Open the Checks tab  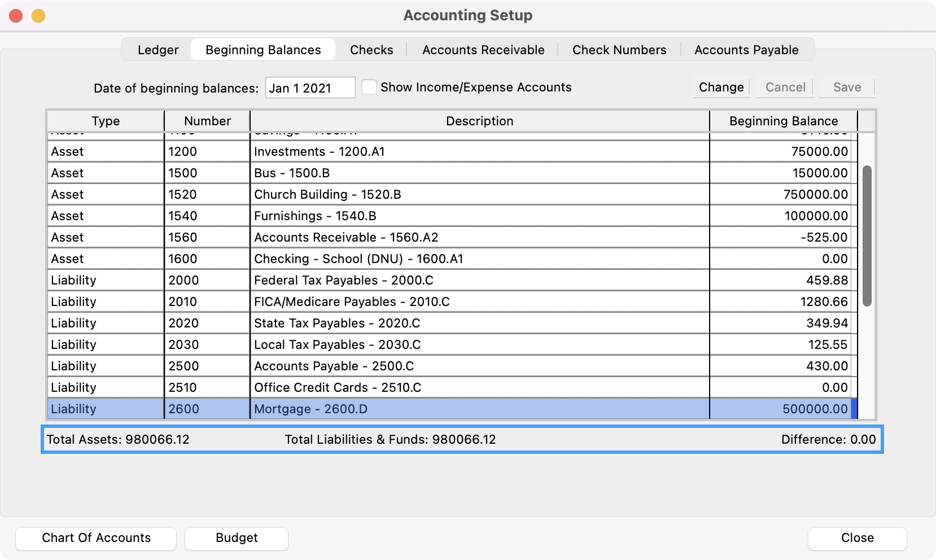point(371,50)
